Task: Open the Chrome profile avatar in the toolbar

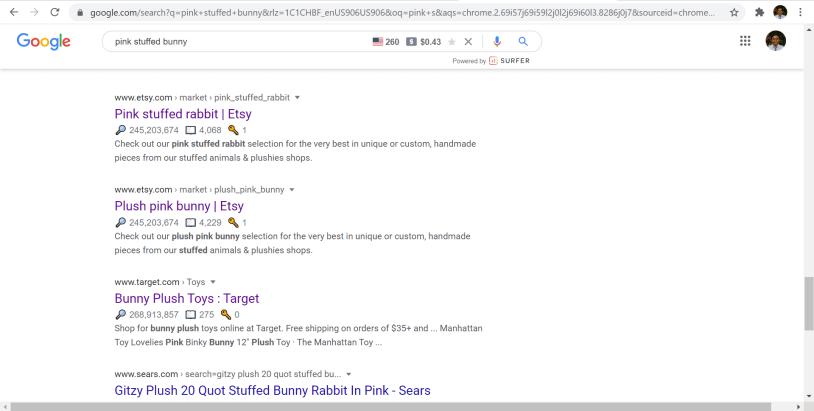Action: point(780,12)
